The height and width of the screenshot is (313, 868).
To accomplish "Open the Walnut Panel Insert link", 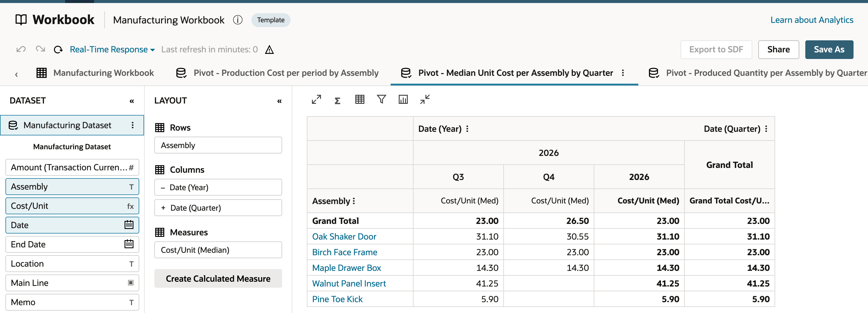I will coord(349,284).
